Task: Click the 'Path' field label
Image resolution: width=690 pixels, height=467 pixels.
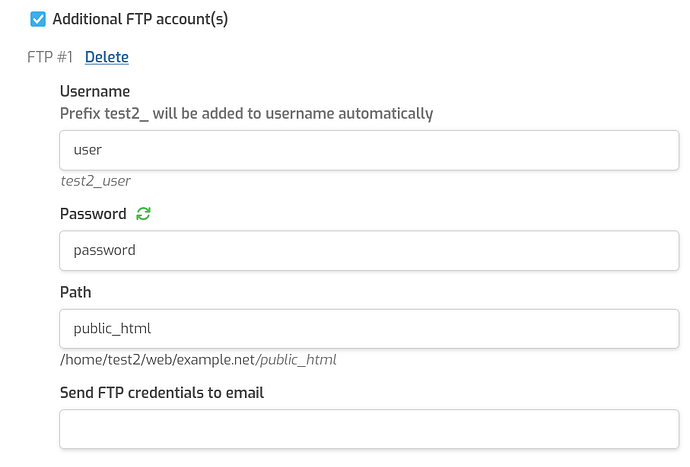Action: (75, 292)
